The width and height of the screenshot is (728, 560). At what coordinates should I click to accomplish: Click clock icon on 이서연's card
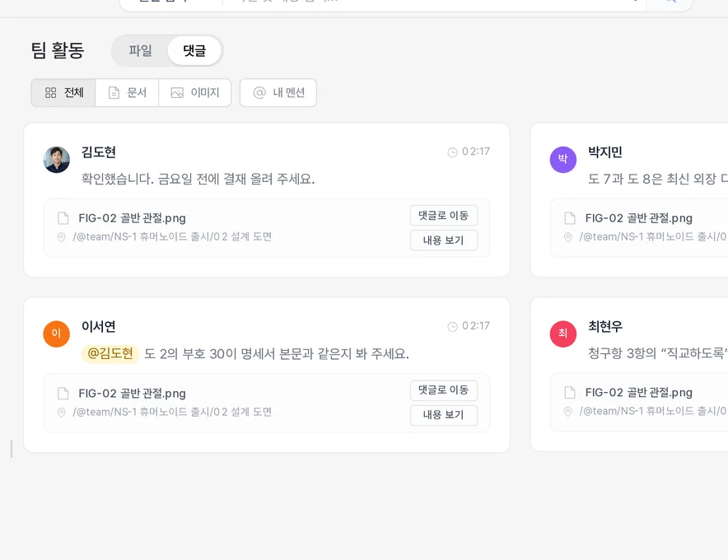coord(452,327)
